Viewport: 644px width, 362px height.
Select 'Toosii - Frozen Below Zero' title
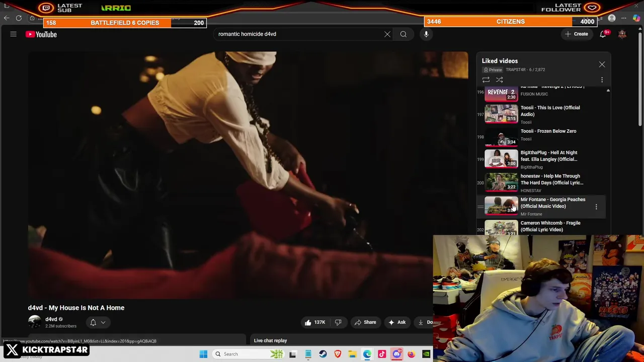(x=548, y=131)
